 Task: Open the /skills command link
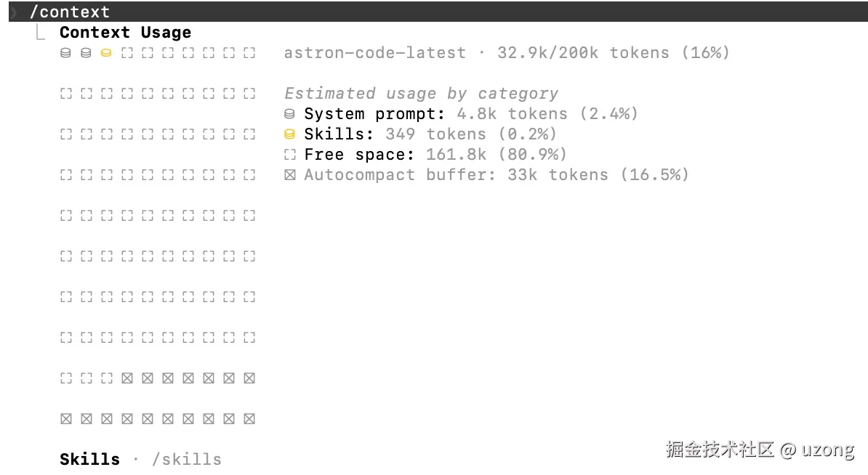[x=187, y=460]
